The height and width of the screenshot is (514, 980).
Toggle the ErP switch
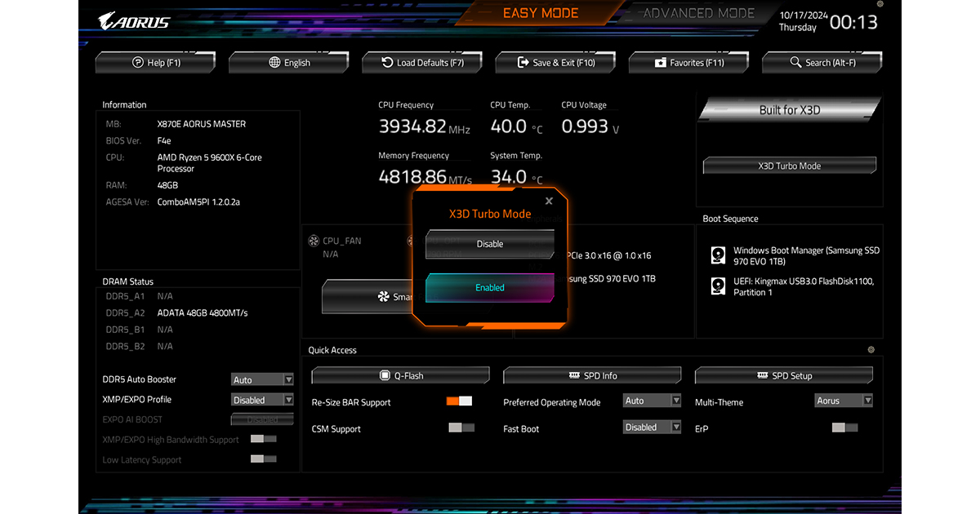click(845, 428)
